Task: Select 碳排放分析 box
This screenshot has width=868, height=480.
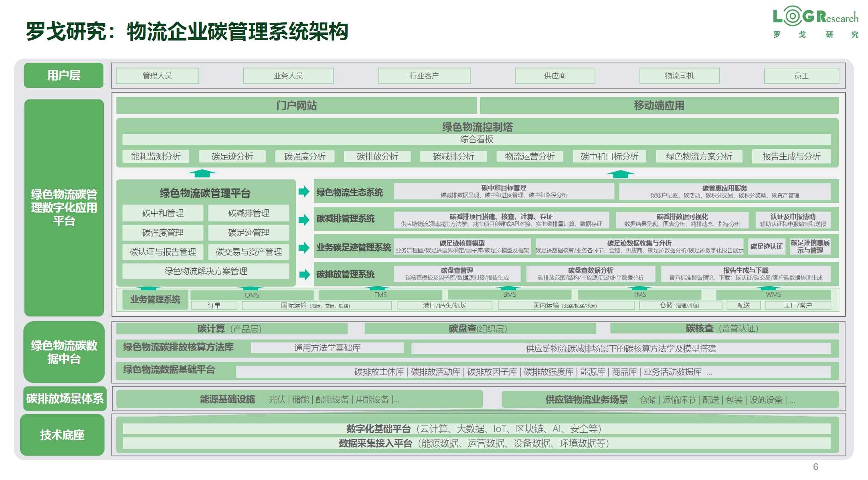Action: click(377, 156)
